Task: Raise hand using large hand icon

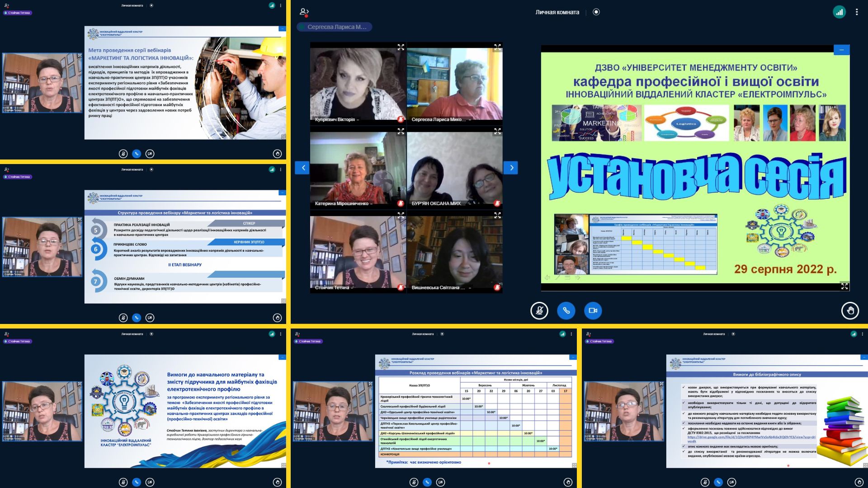Action: (850, 310)
